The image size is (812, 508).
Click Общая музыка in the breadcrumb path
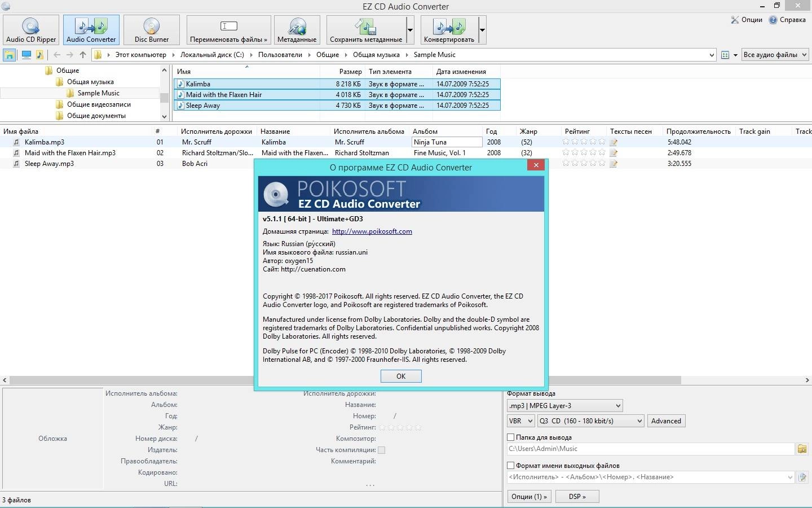tap(376, 55)
